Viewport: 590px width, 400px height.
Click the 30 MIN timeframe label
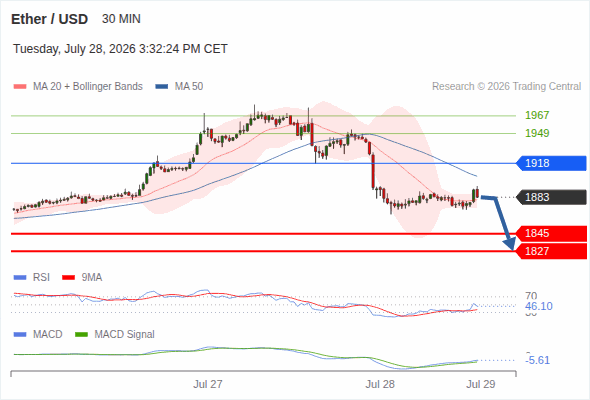tap(121, 19)
